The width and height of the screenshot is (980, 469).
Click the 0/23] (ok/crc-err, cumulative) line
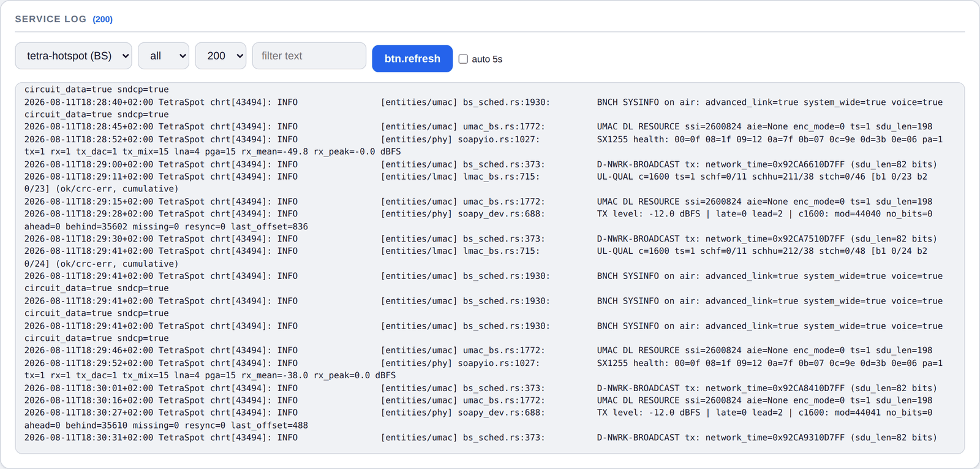(102, 189)
